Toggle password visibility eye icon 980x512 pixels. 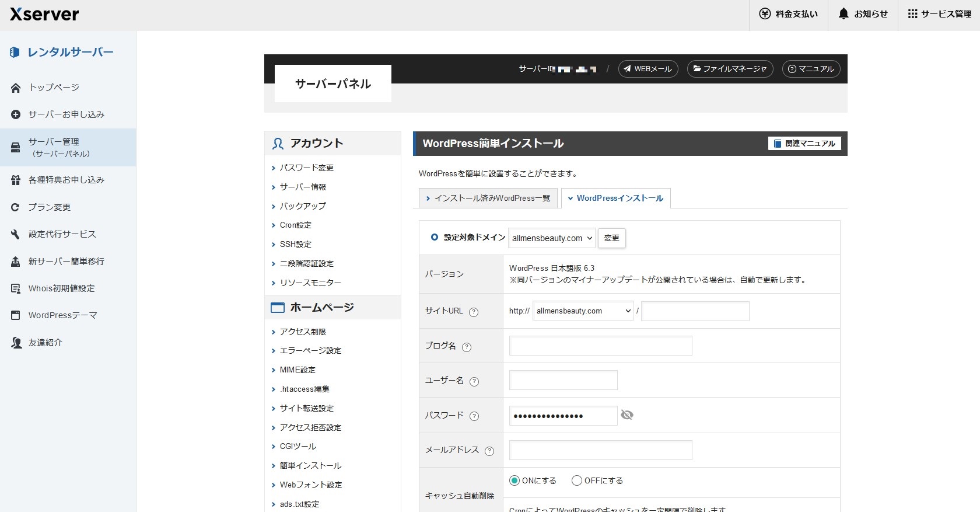point(627,415)
